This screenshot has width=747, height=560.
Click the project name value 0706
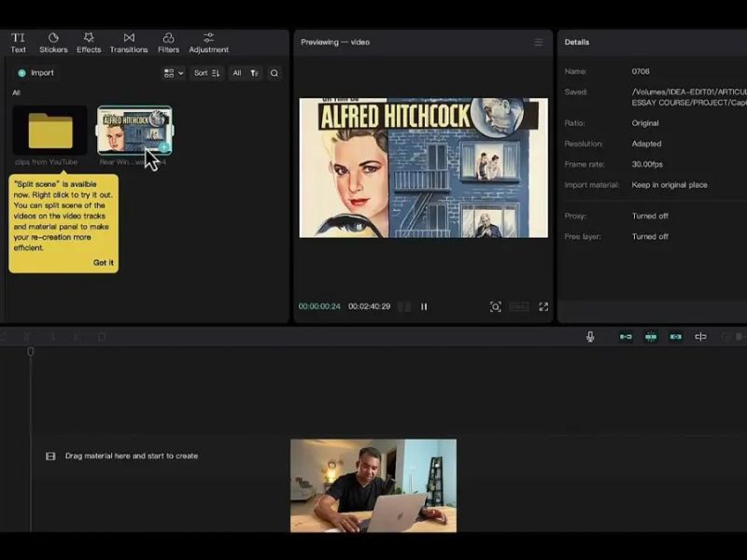(641, 72)
